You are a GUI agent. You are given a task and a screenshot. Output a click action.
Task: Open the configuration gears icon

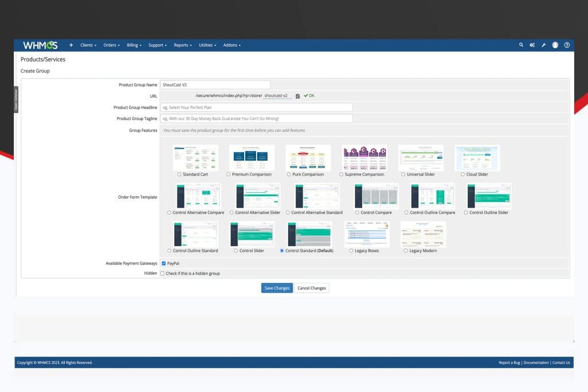(x=532, y=45)
